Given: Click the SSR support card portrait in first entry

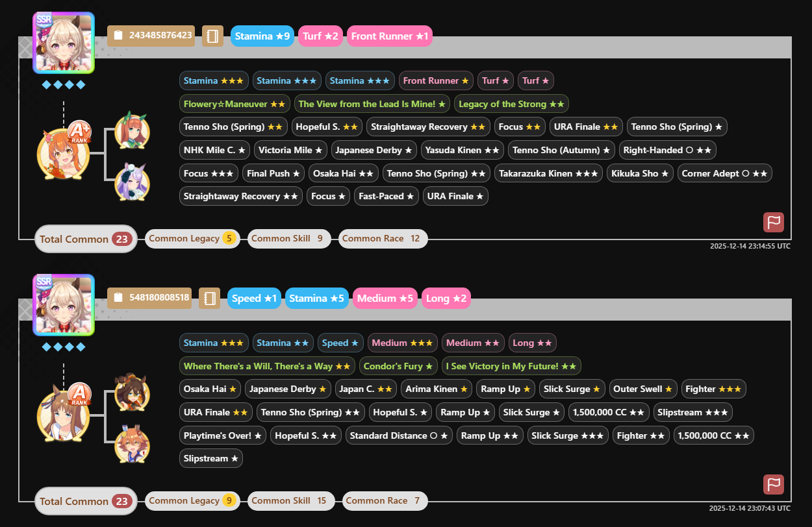Looking at the screenshot, I should [x=64, y=43].
